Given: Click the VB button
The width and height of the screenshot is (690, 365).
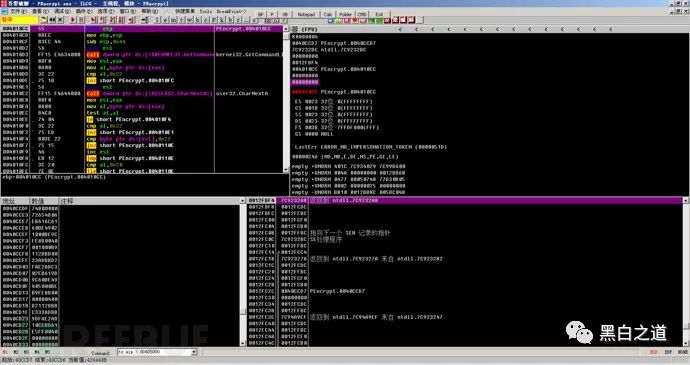Looking at the screenshot, I should tap(285, 14).
